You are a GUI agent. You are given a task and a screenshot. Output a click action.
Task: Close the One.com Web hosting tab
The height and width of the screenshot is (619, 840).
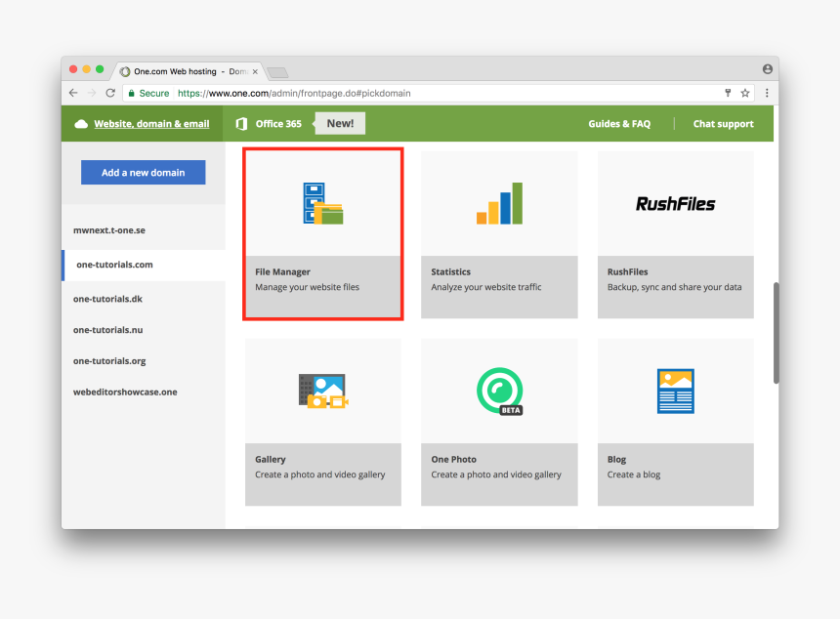point(255,71)
